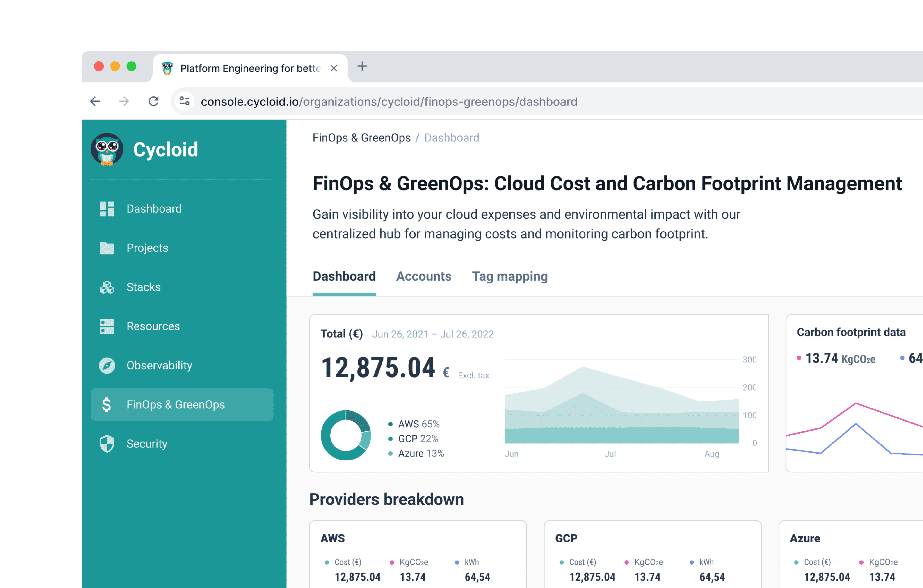
Task: Click the Dashboard breadcrumb
Action: pyautogui.click(x=452, y=138)
